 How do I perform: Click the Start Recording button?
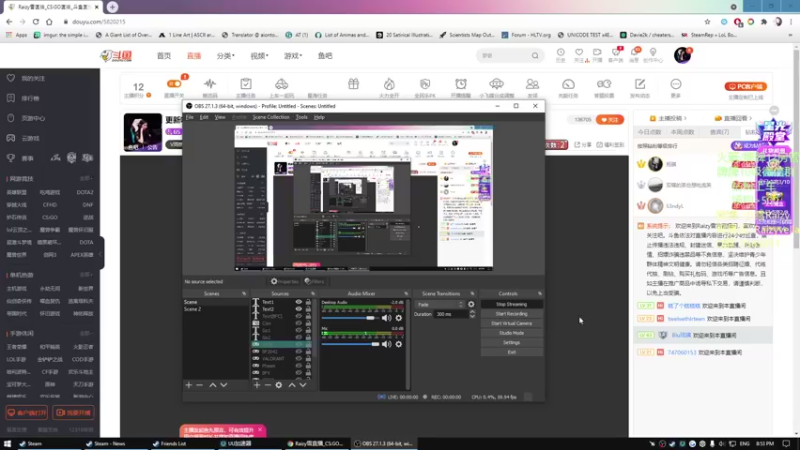click(x=511, y=314)
